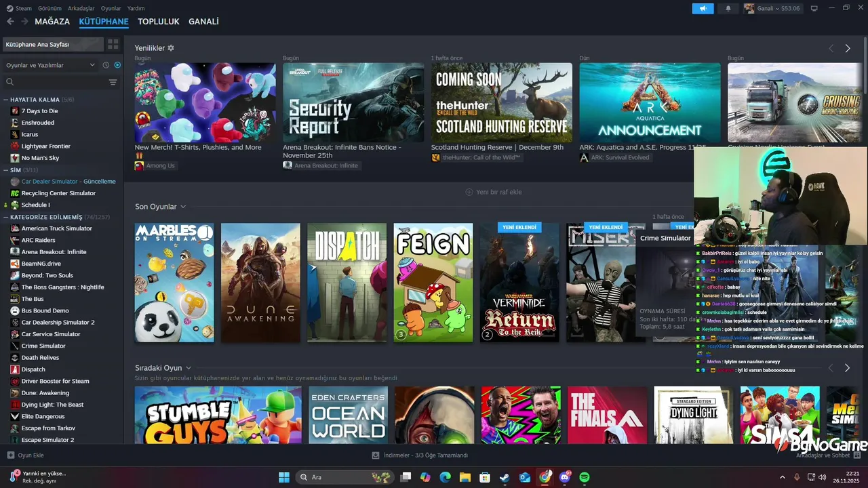Open Oyunlar ve Yazılımlar dropdown
868x488 pixels.
tap(51, 65)
